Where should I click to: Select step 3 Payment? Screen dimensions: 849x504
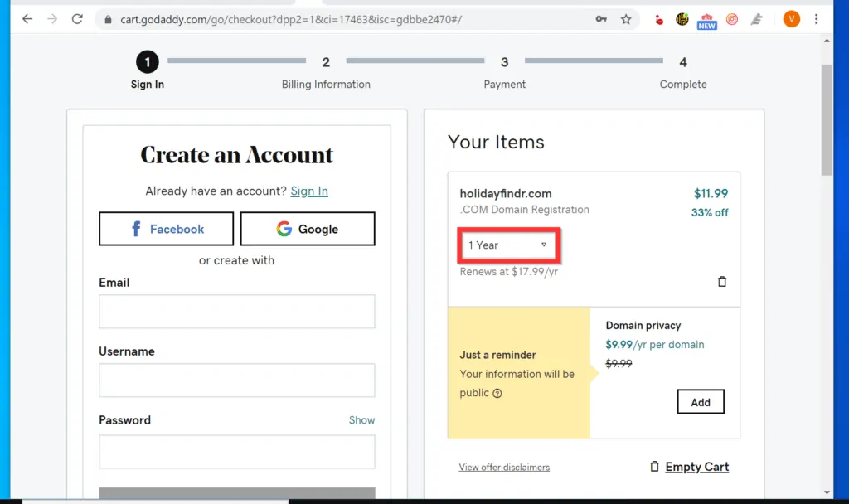click(x=505, y=72)
